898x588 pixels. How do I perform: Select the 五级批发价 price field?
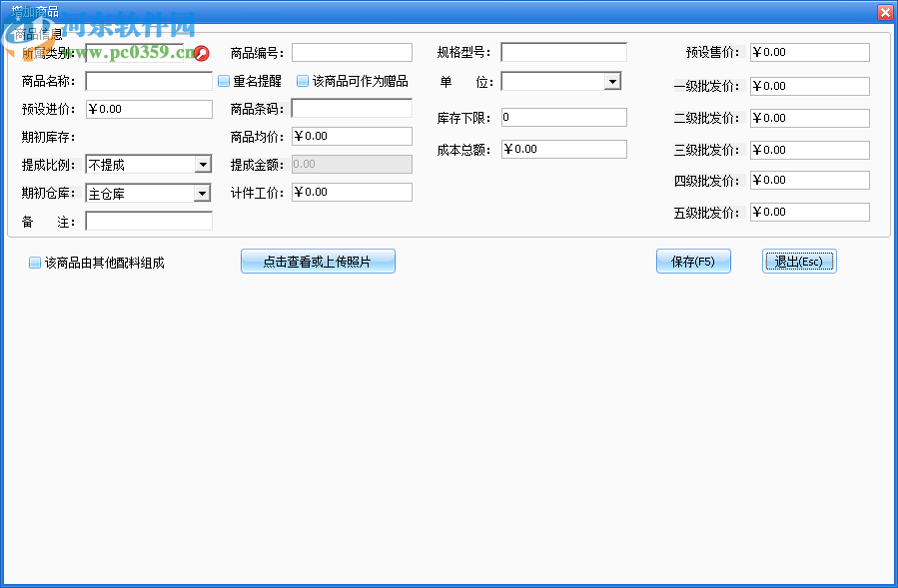tap(809, 212)
